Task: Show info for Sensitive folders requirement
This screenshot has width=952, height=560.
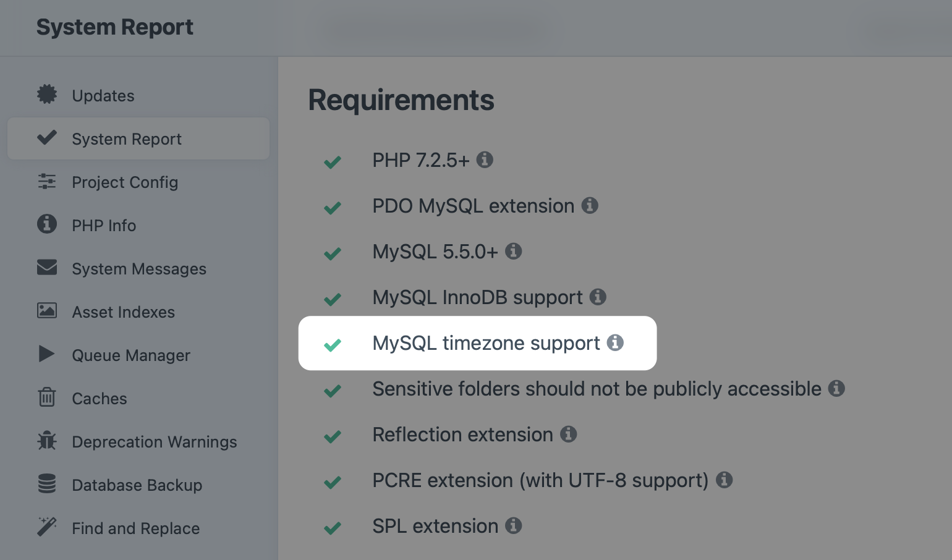Action: click(x=836, y=388)
